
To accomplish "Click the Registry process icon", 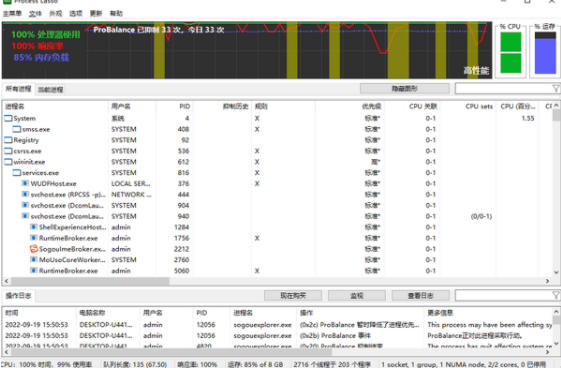I will [x=8, y=140].
